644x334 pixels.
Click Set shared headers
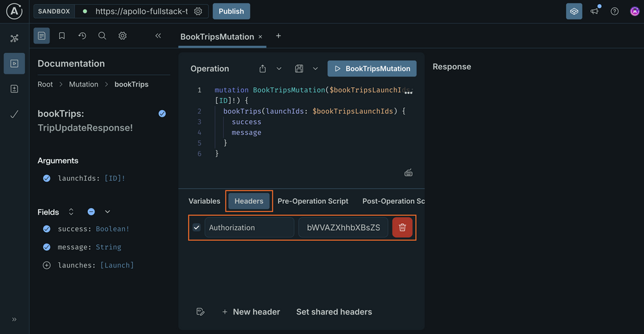(x=334, y=312)
